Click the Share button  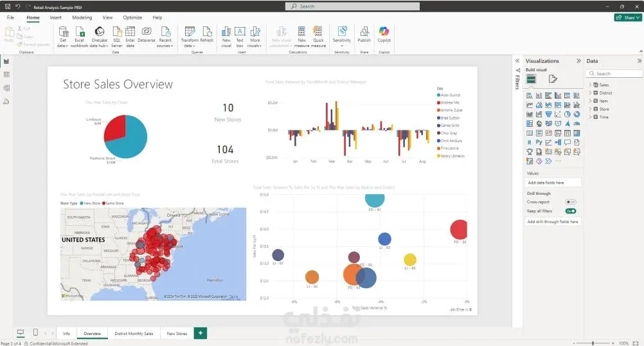click(628, 17)
